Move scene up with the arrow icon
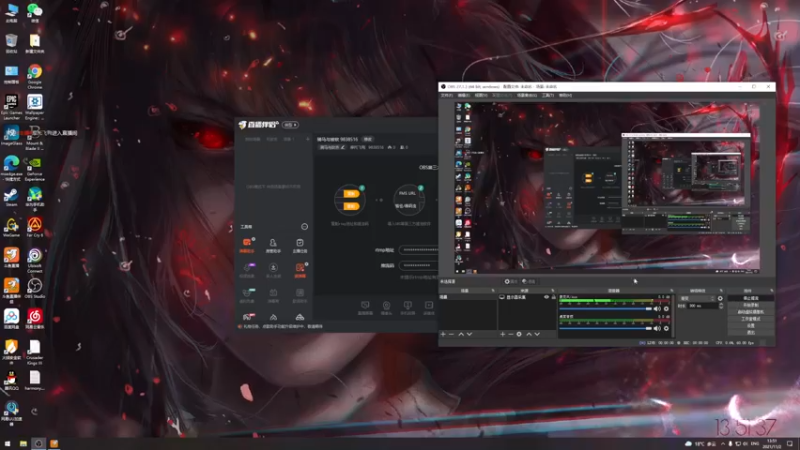This screenshot has height=450, width=800. point(461,334)
